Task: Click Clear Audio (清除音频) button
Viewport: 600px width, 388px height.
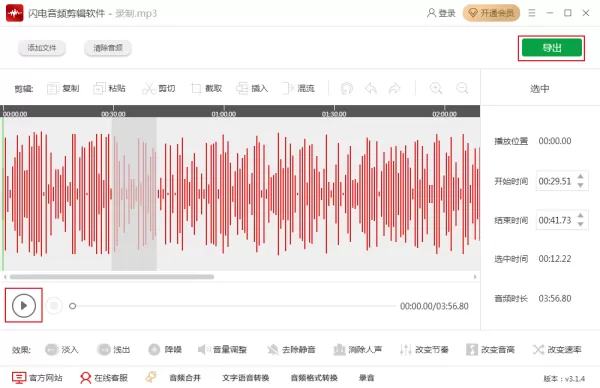Action: click(108, 48)
